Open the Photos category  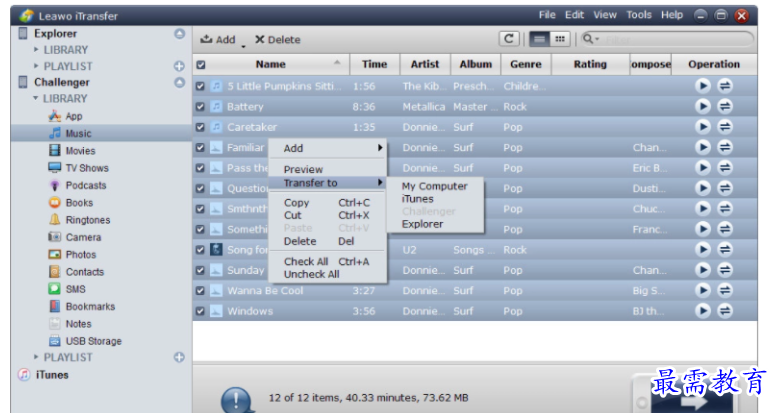coord(72,254)
